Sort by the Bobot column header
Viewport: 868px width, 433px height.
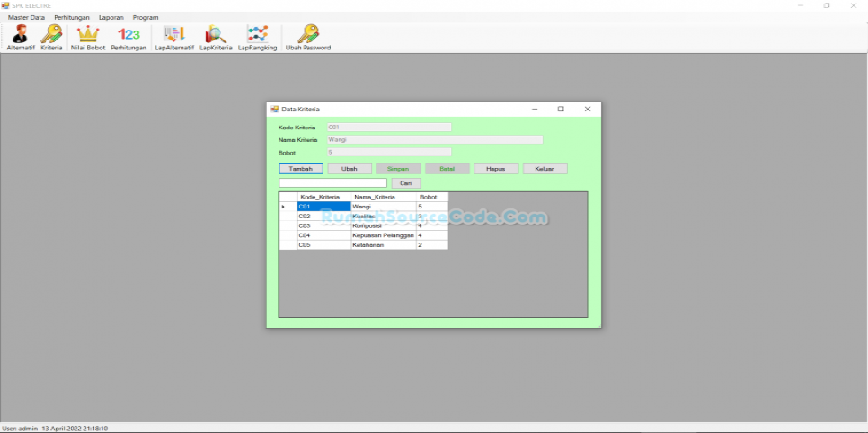[x=430, y=197]
